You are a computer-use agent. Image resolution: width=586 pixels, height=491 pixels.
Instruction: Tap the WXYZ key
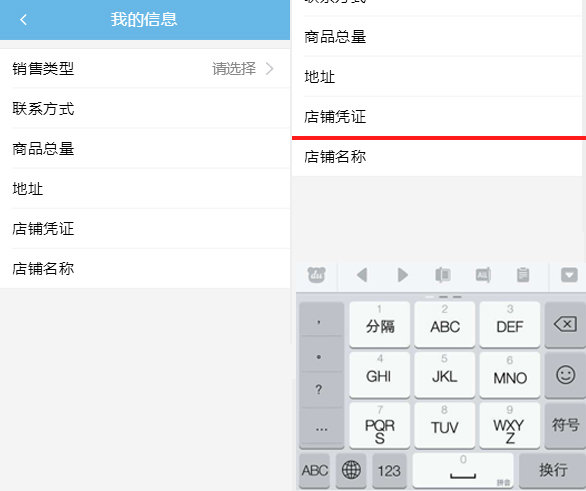pos(510,425)
